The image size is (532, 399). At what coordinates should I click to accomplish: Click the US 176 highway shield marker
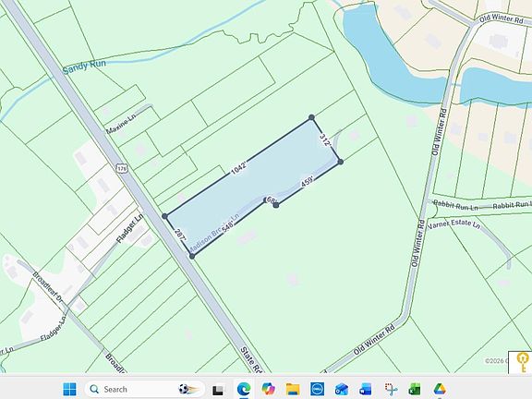click(123, 168)
